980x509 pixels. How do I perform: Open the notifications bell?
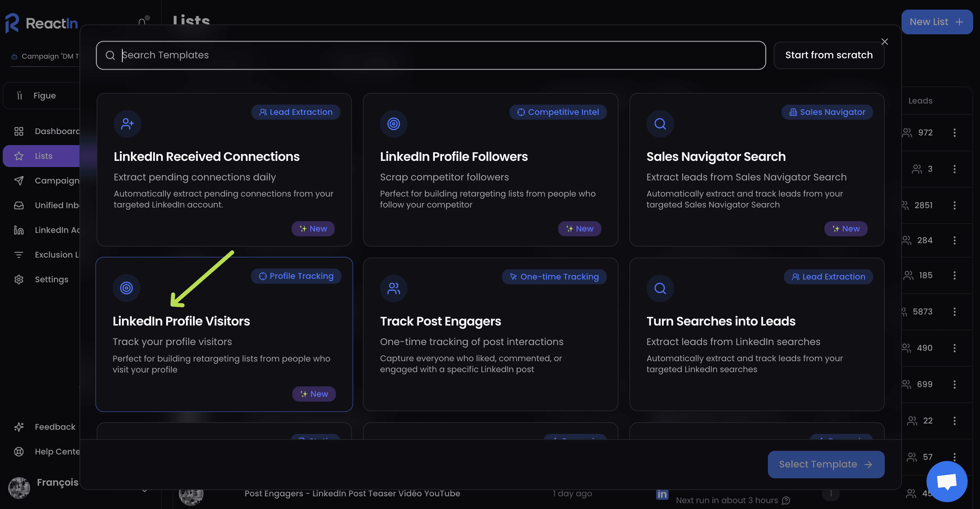143,22
